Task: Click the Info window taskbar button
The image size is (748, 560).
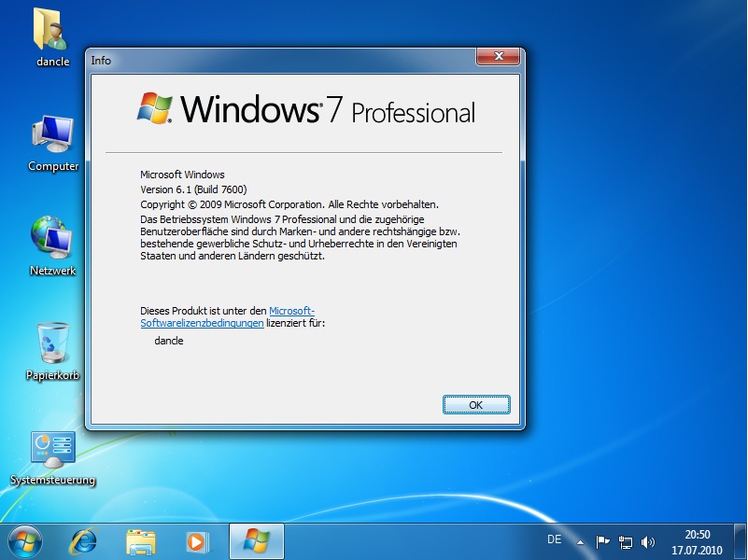Action: [x=256, y=541]
